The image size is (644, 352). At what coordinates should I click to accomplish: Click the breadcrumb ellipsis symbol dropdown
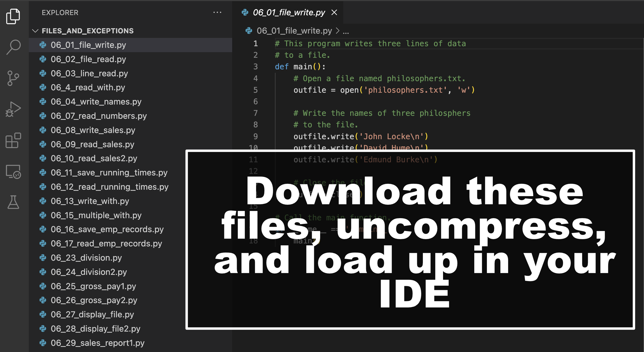(346, 31)
